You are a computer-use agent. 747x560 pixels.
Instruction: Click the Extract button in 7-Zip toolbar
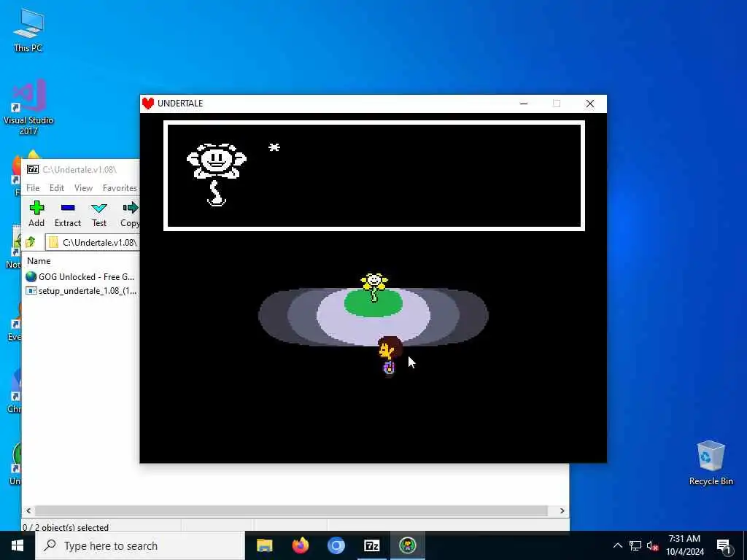[x=68, y=214]
